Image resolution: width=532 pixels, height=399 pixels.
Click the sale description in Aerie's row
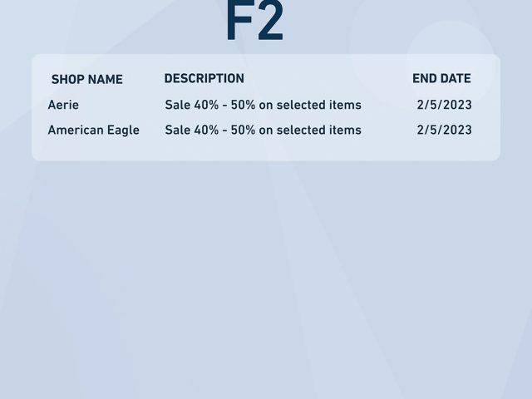coord(264,105)
